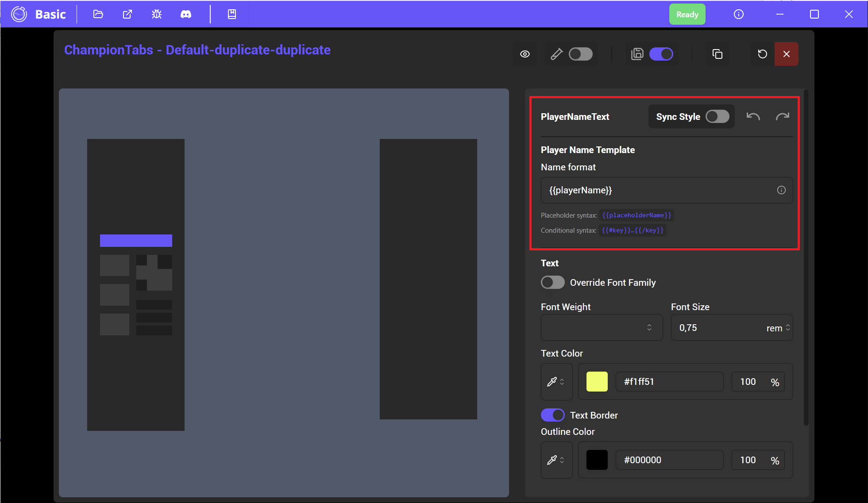Click the bookmark guide icon
868x503 pixels.
tap(232, 14)
